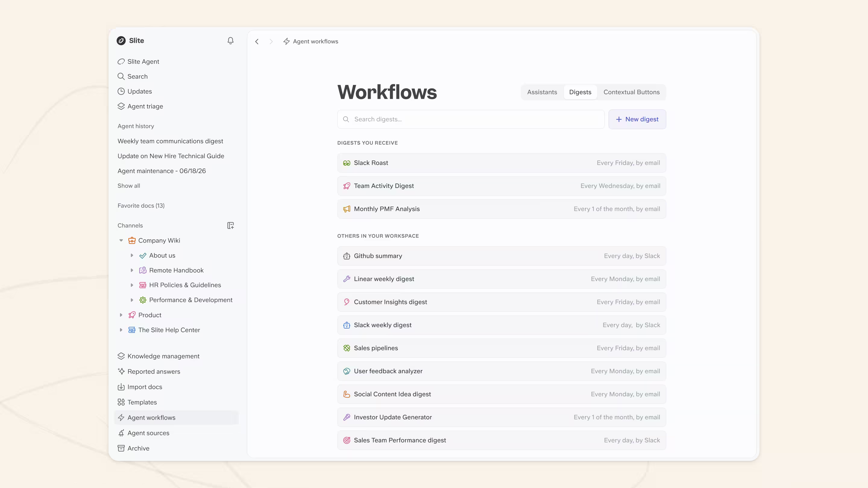Click the Sales Team Performance target icon
Screen dimensions: 868x488
[x=347, y=440]
